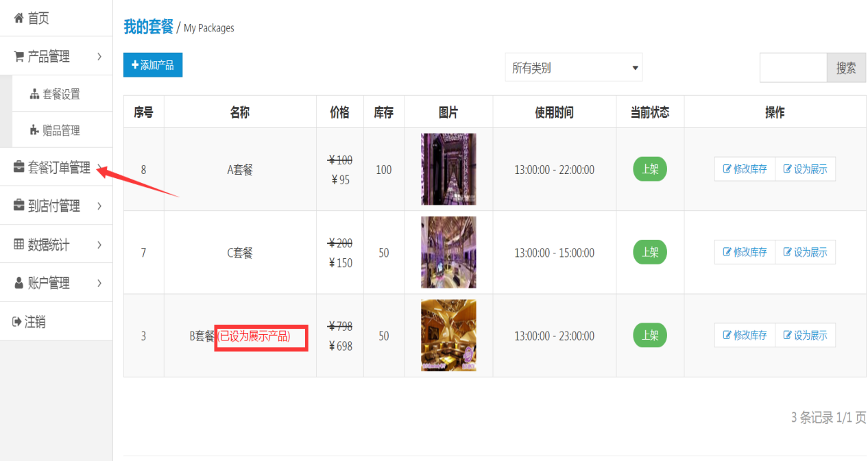Click 修改库存 for A套餐
This screenshot has height=461, width=868.
pyautogui.click(x=745, y=169)
